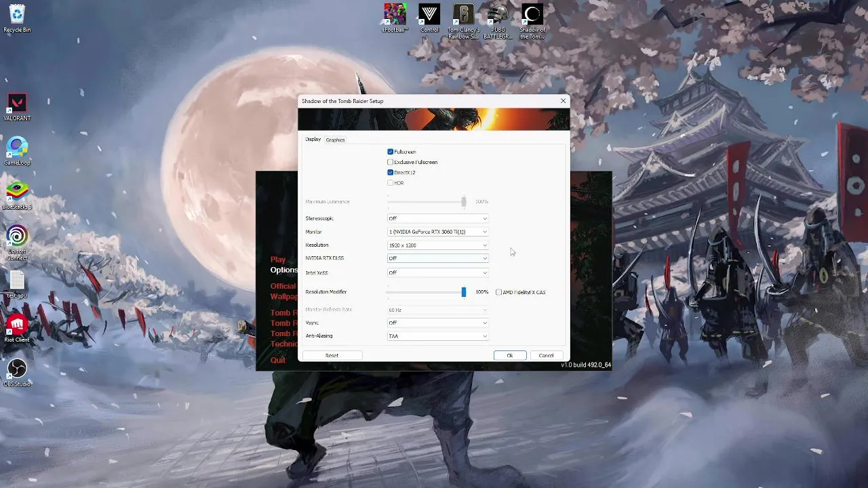Click the Cancel button
868x488 pixels.
546,355
